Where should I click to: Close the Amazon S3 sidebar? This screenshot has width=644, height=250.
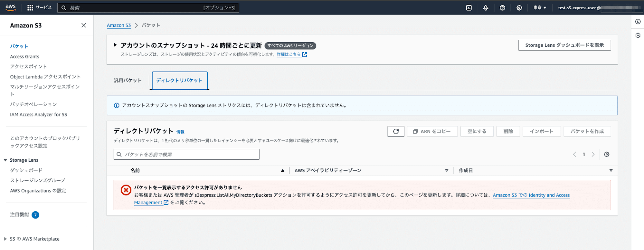click(x=84, y=25)
